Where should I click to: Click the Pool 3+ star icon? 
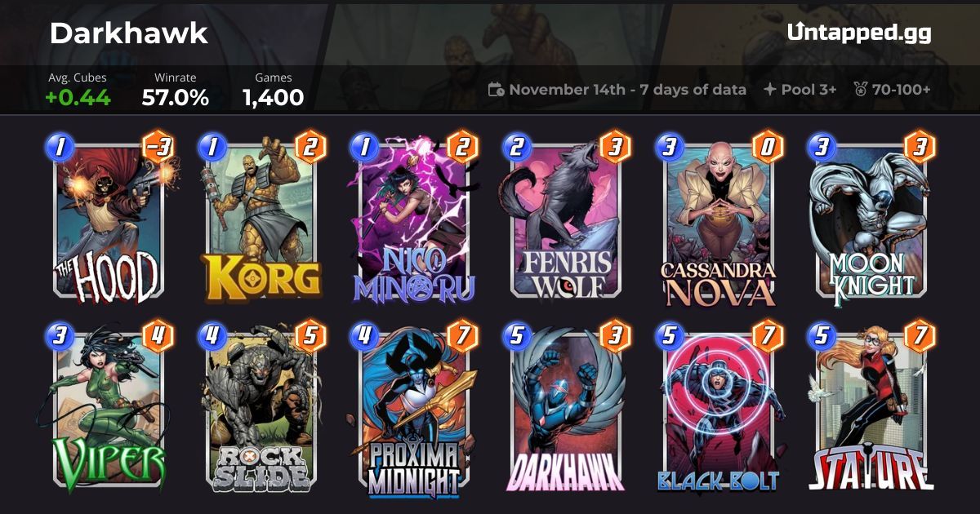pyautogui.click(x=769, y=90)
